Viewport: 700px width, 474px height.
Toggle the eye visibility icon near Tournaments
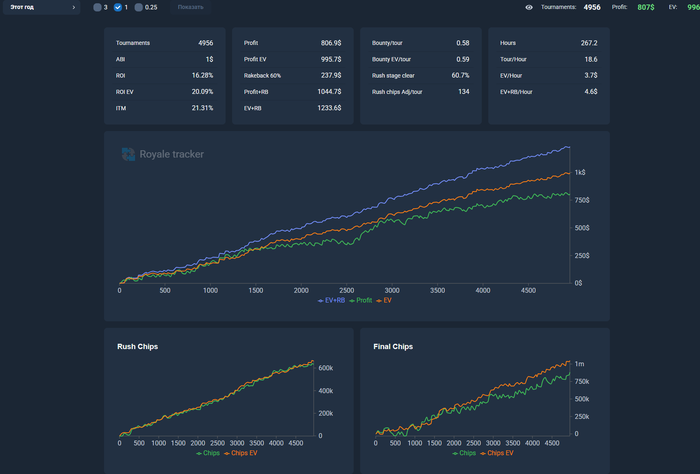coord(529,7)
